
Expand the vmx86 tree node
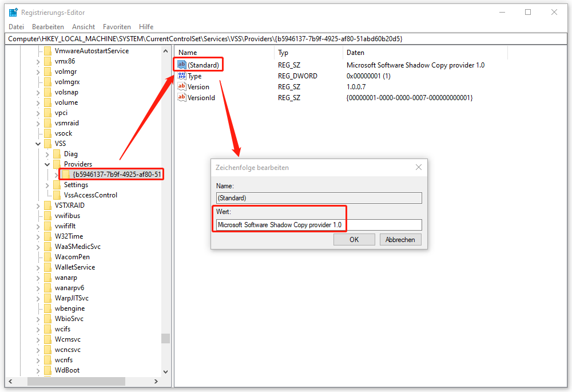[x=38, y=61]
